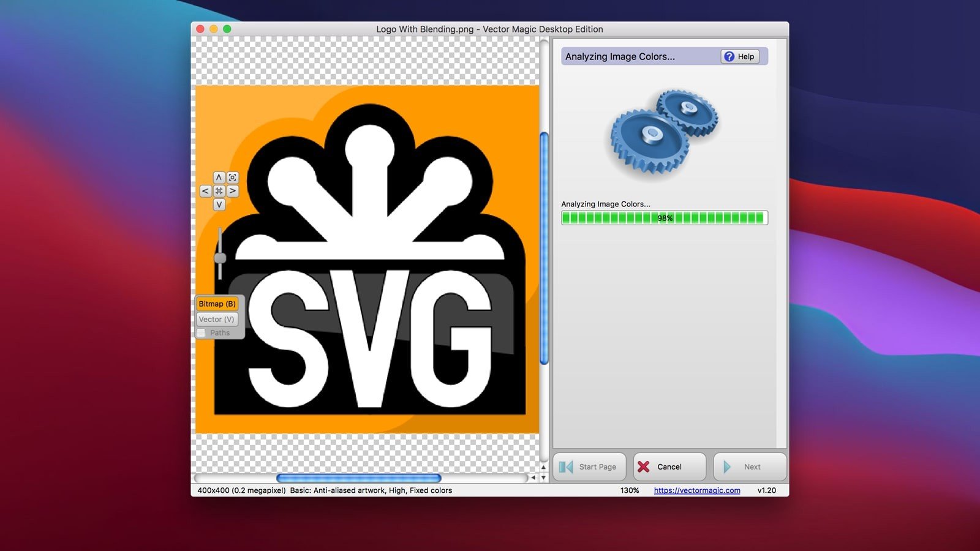The width and height of the screenshot is (980, 551).
Task: Click vertical scrollbar up arrow
Action: [x=543, y=467]
